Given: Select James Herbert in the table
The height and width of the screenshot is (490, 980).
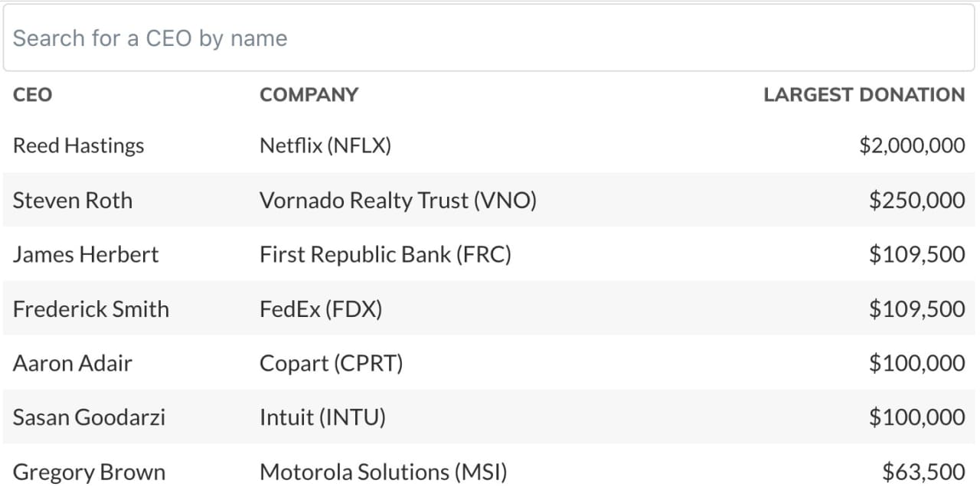Looking at the screenshot, I should (x=86, y=254).
